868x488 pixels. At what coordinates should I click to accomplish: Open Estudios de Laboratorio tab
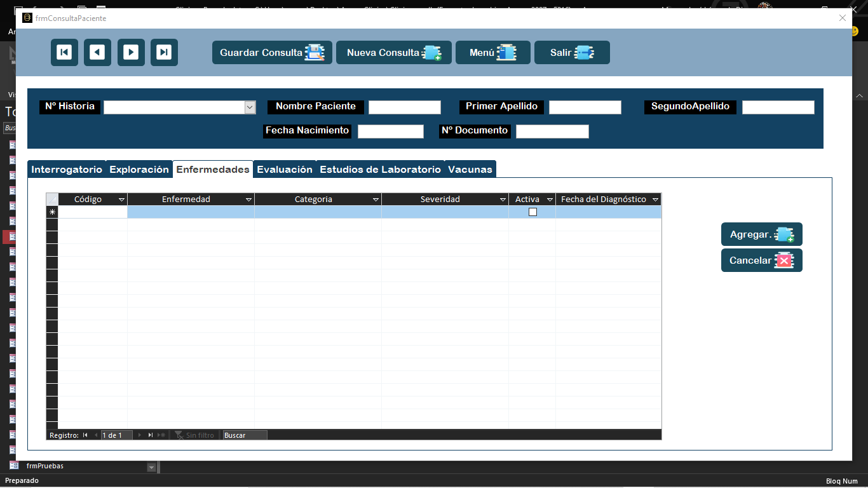pos(380,170)
